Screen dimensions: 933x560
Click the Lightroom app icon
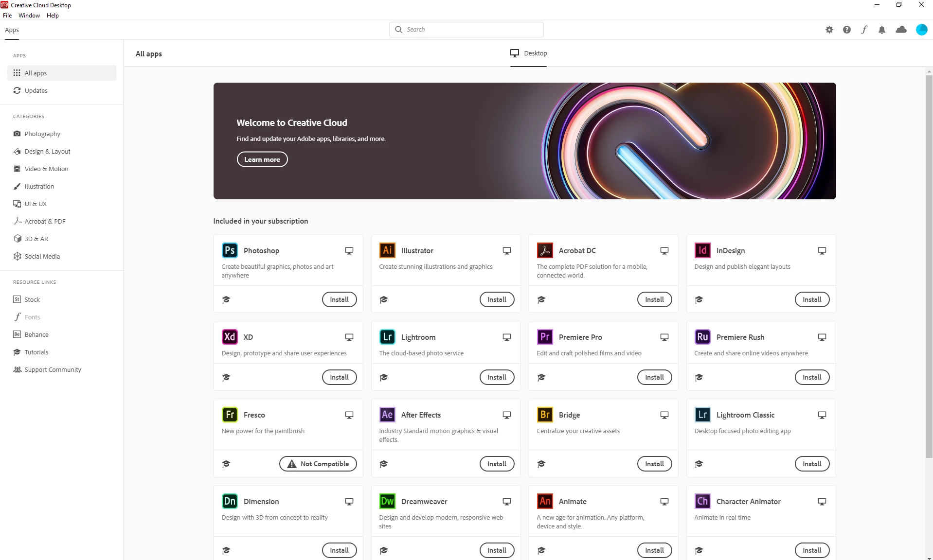[x=387, y=337]
